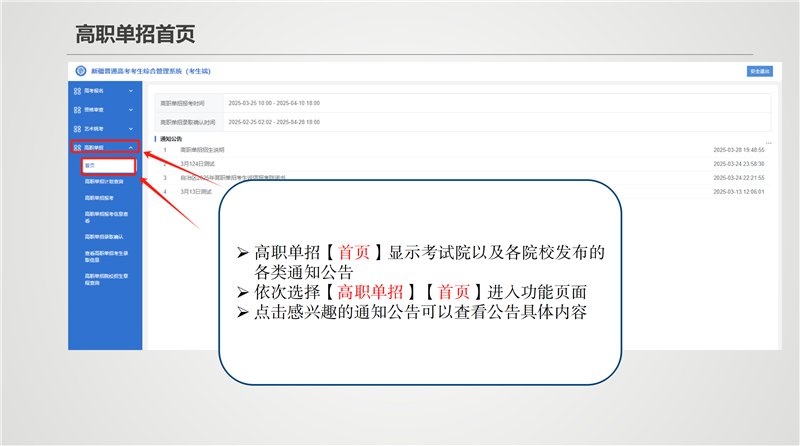Open the 3月124日测试 notice
This screenshot has height=446, width=800.
[x=197, y=163]
